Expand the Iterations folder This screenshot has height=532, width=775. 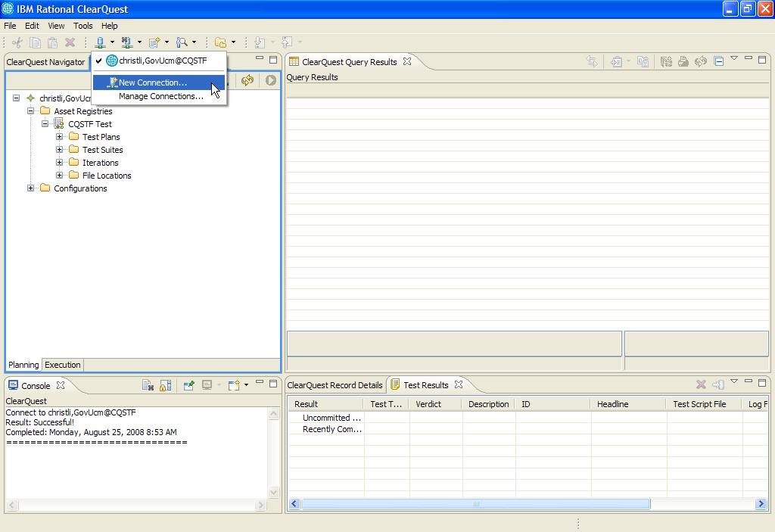(x=59, y=162)
